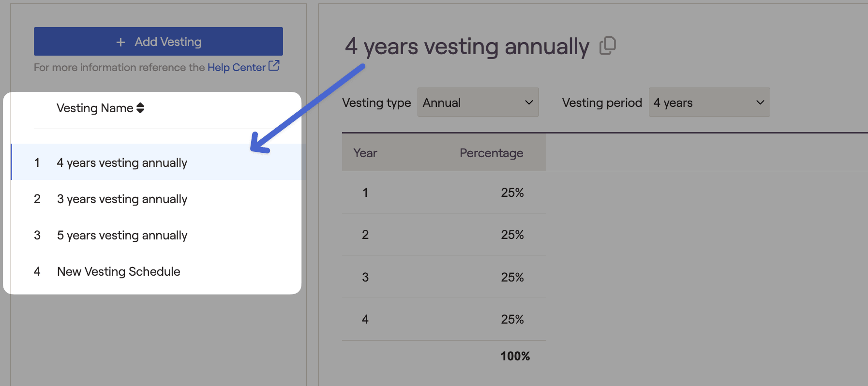Viewport: 868px width, 386px height.
Task: Expand the Vesting period dropdown
Action: pyautogui.click(x=709, y=103)
